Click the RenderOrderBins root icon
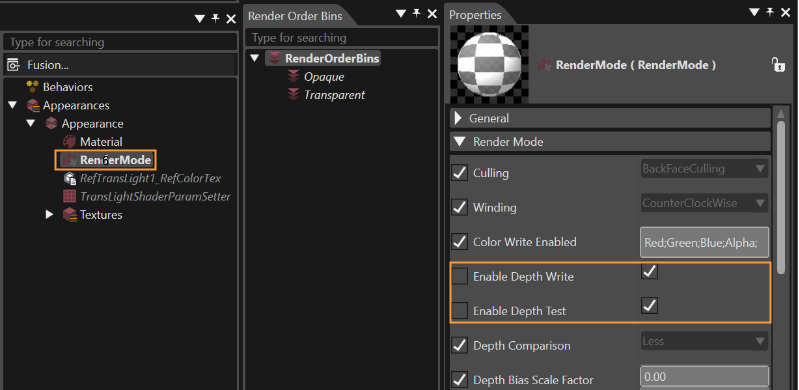Image resolution: width=799 pixels, height=390 pixels. click(275, 58)
